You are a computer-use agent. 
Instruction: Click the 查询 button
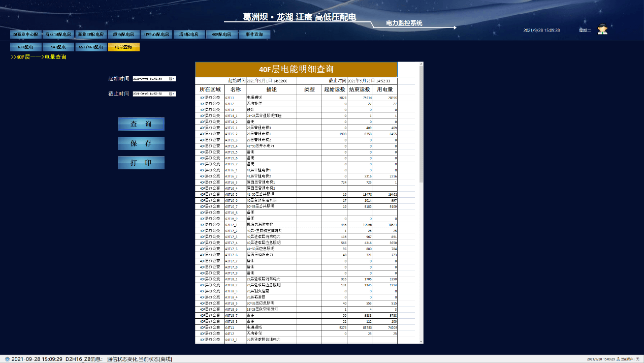(x=141, y=124)
